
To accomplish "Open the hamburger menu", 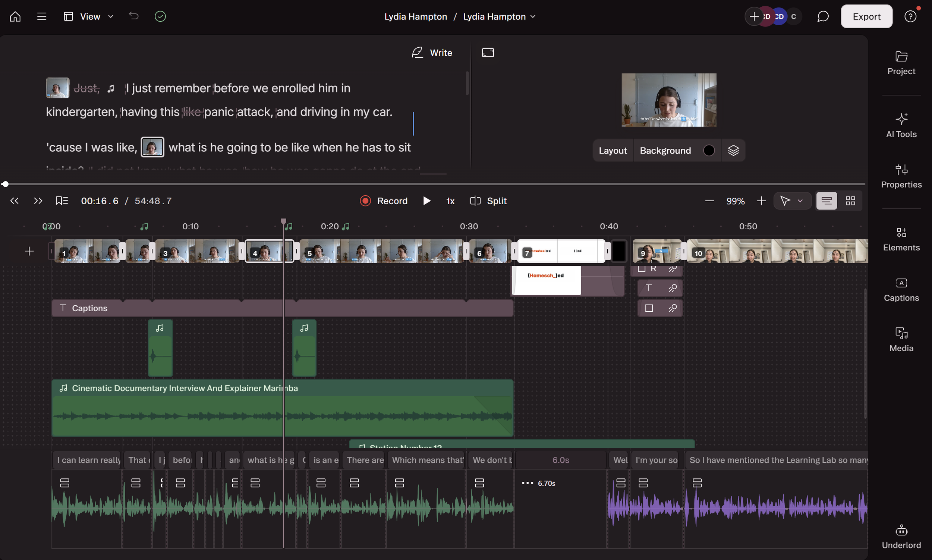I will pyautogui.click(x=42, y=17).
